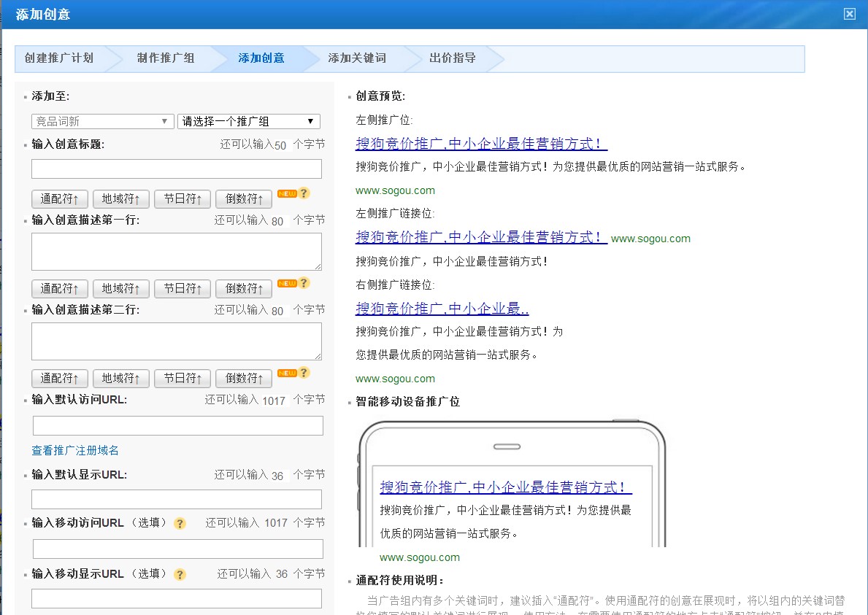The image size is (868, 615).
Task: Click www.sogou.com beside 左侧推广链接位 title
Action: (650, 239)
